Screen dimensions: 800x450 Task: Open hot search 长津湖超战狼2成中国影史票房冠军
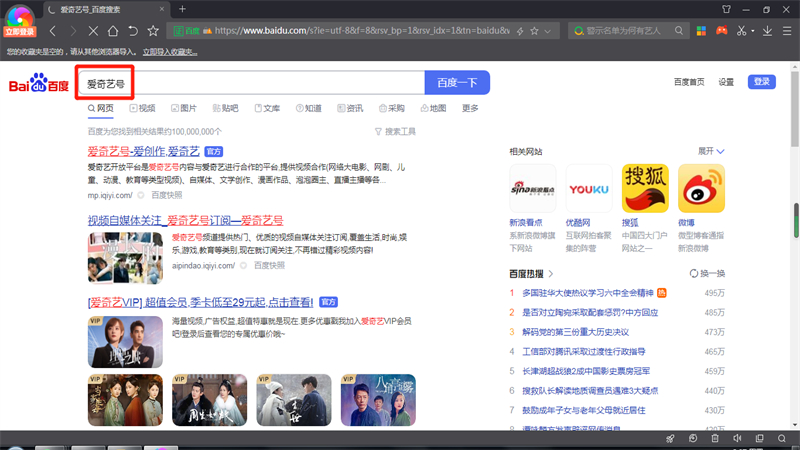586,371
